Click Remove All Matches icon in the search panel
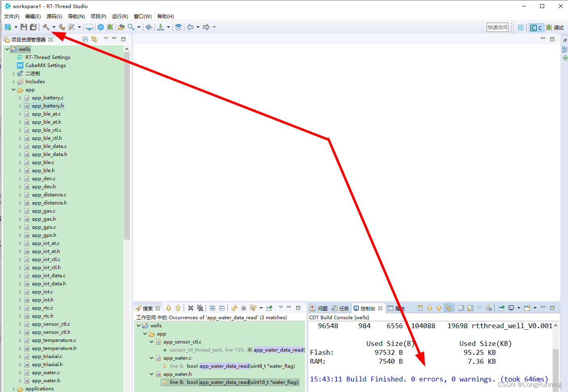The height and width of the screenshot is (392, 568). 200,308
